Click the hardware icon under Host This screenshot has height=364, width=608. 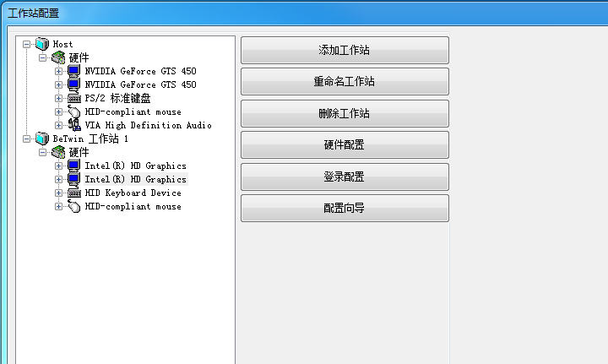click(x=58, y=57)
